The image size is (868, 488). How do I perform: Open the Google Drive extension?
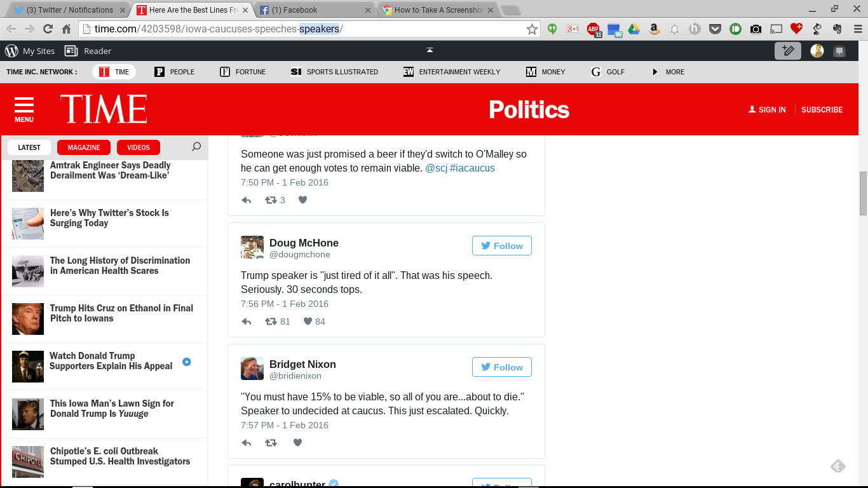(x=634, y=29)
